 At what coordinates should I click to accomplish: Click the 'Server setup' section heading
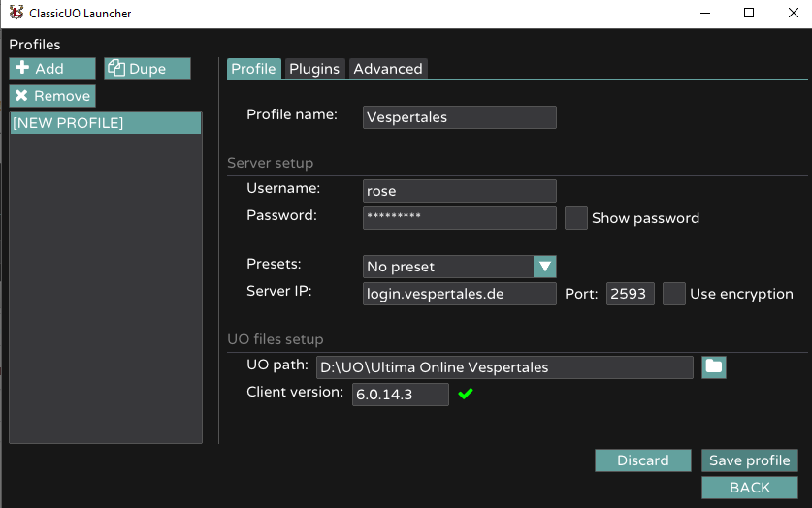(x=271, y=163)
